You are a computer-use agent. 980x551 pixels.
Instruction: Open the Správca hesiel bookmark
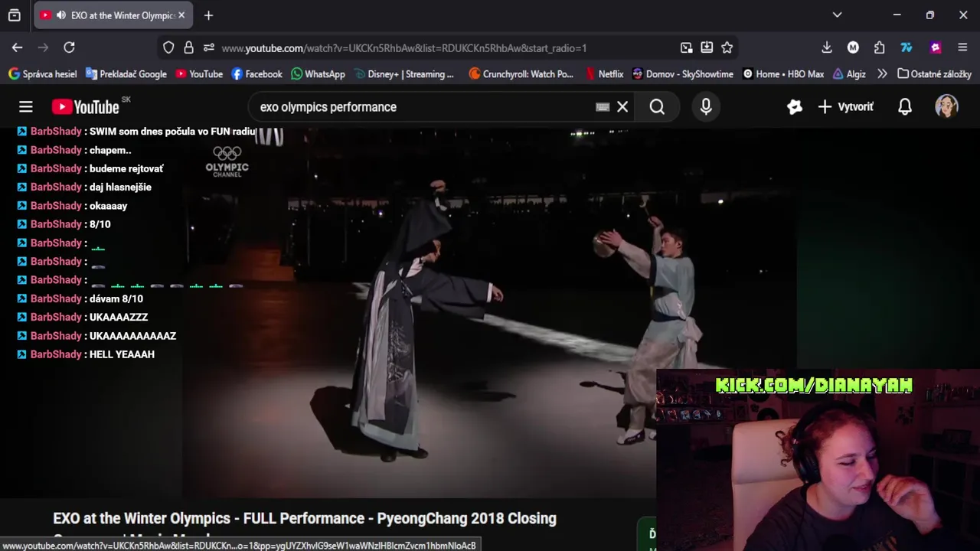(42, 74)
